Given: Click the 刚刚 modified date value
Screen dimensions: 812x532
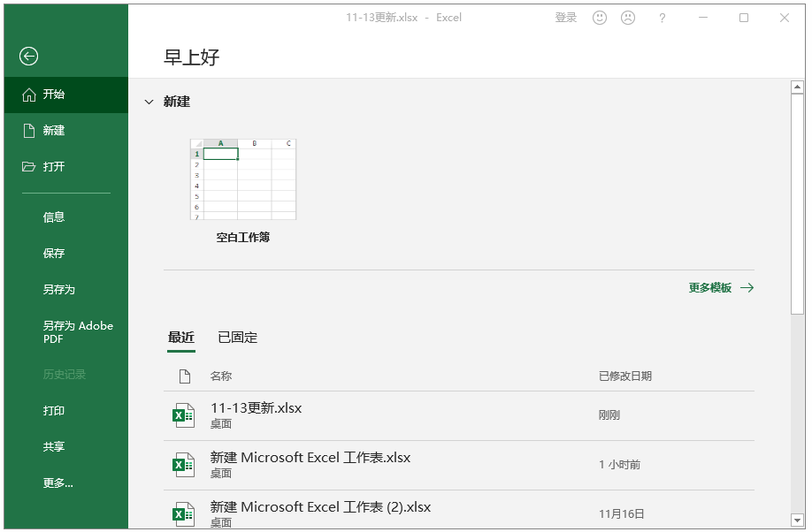Looking at the screenshot, I should click(x=609, y=415).
